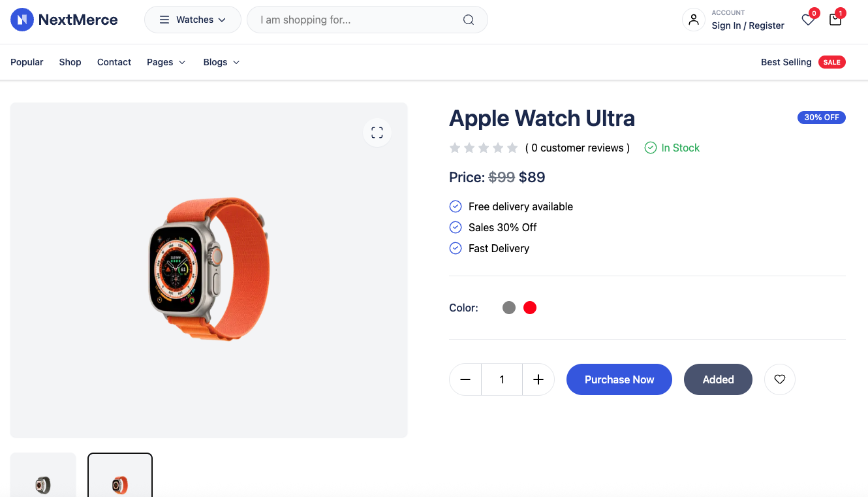Image resolution: width=868 pixels, height=497 pixels.
Task: Select the red color swatch
Action: (x=529, y=307)
